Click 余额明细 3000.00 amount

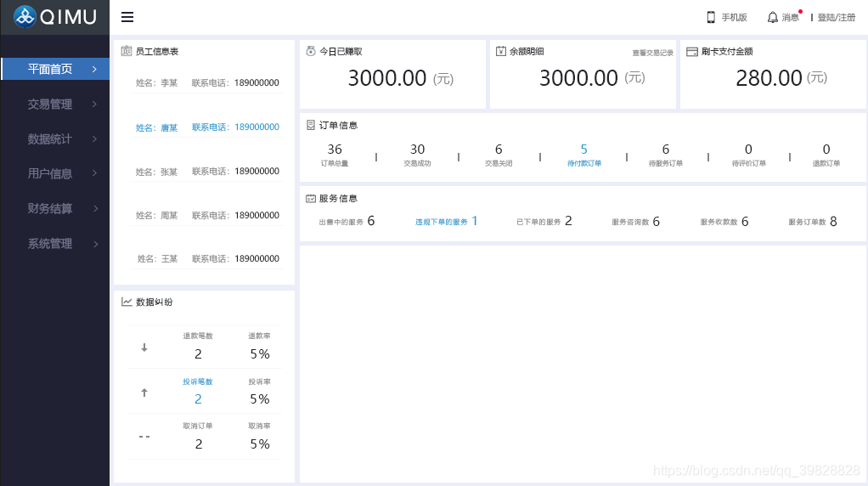(578, 78)
